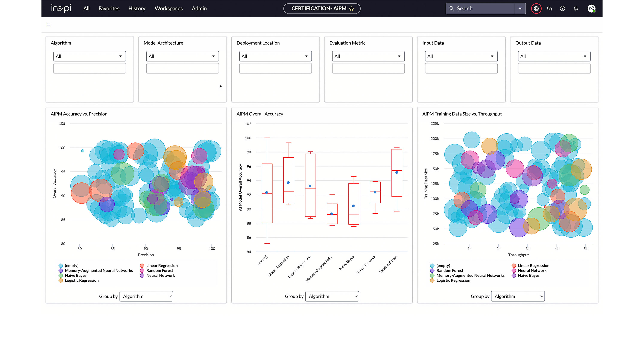This screenshot has width=644, height=362.
Task: Click the globe scope icon
Action: (x=536, y=9)
